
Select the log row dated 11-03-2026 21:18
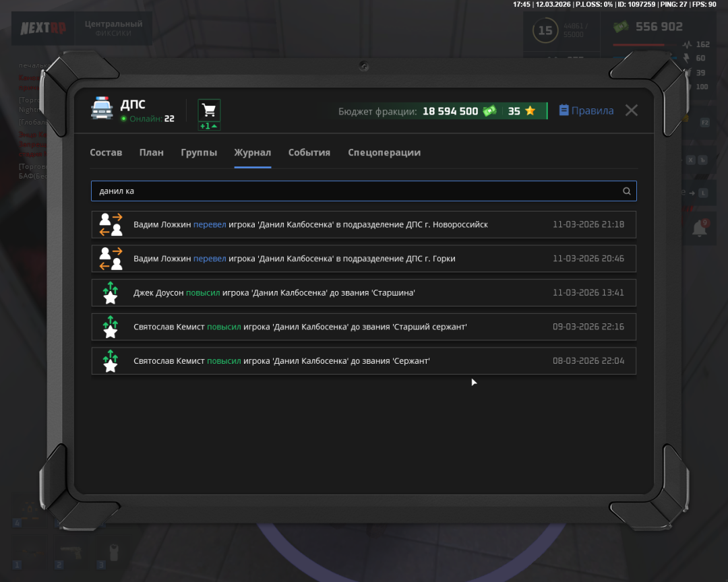[364, 224]
